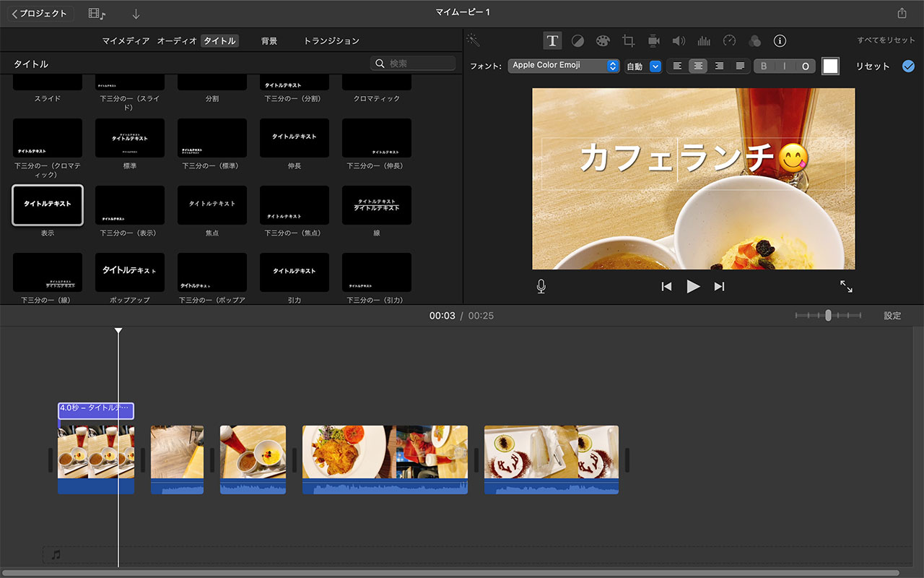Click the share export icon

coord(902,13)
